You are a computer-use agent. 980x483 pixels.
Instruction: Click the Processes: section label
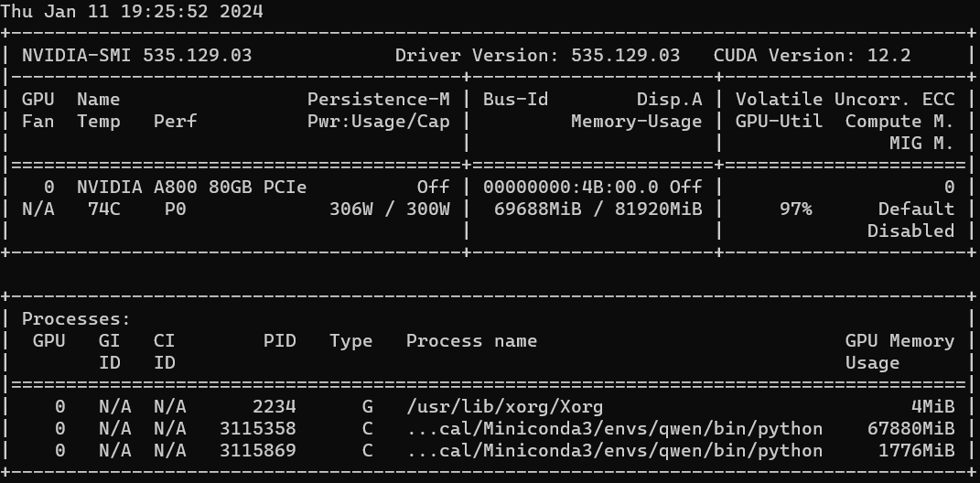click(x=77, y=319)
